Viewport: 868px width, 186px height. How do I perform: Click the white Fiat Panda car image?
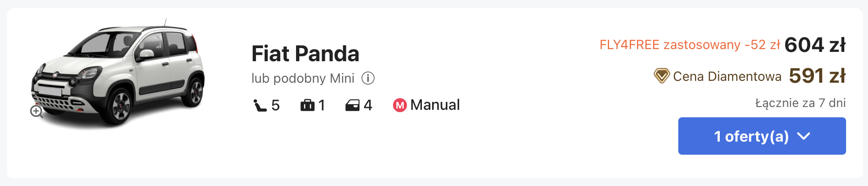tap(118, 73)
